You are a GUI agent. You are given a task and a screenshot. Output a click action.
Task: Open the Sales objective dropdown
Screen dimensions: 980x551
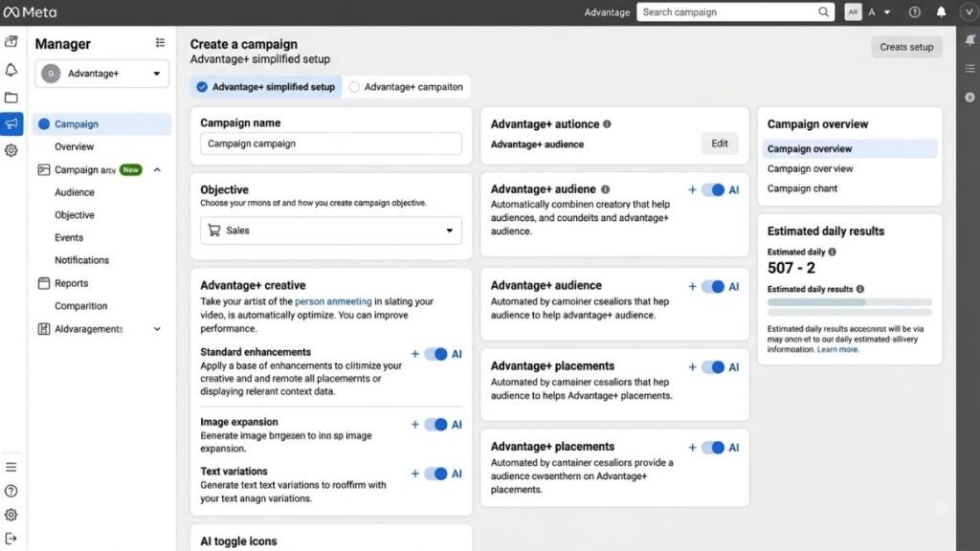(330, 231)
